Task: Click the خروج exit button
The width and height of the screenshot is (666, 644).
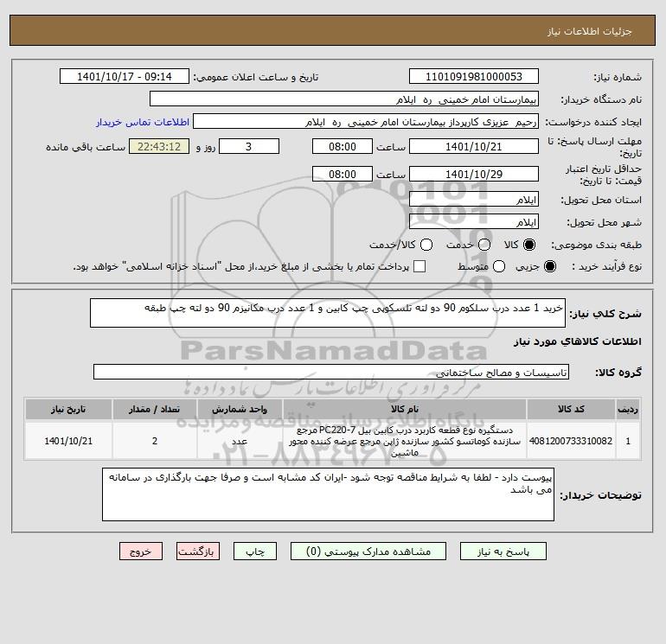Action: pos(141,552)
